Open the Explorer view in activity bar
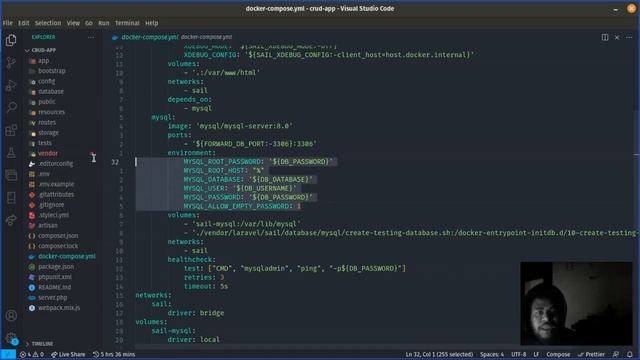 click(11, 40)
